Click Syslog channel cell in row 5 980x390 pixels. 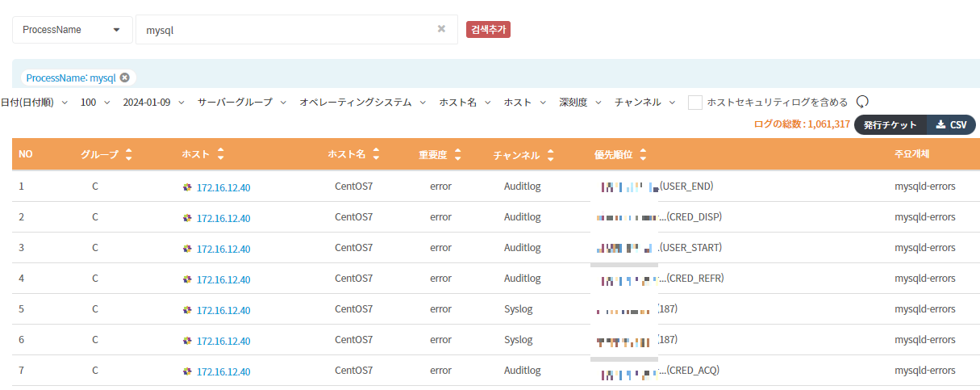point(519,309)
